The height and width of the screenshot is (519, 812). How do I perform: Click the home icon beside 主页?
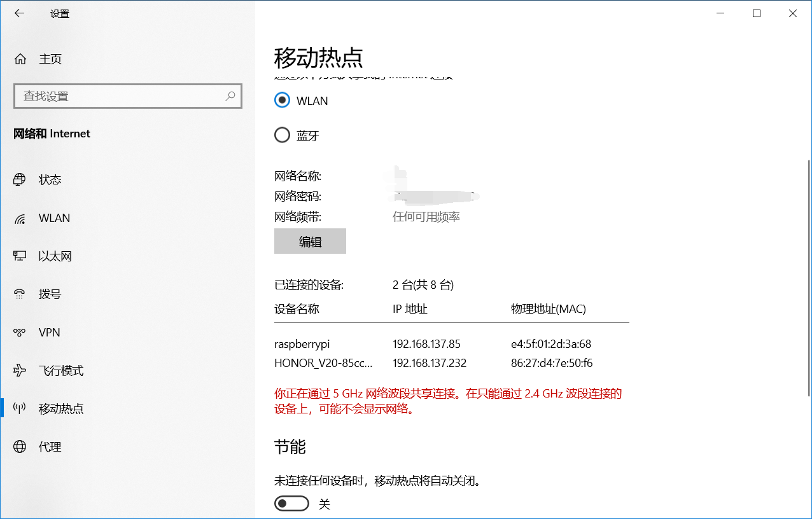20,59
